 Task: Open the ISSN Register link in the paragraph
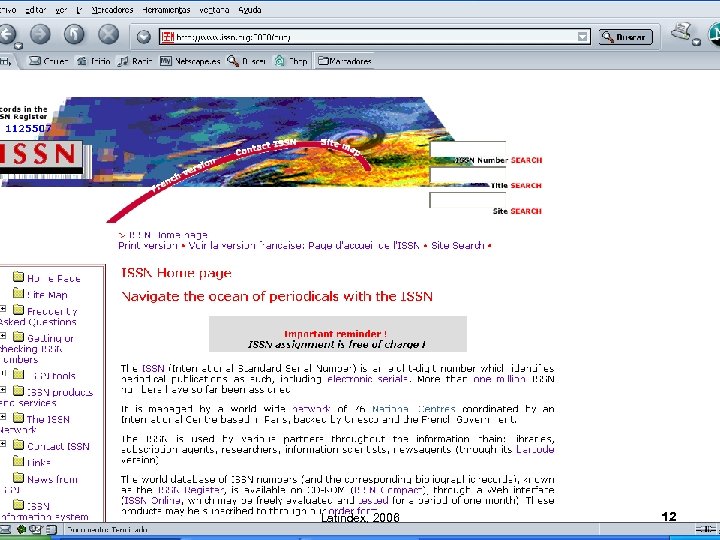[191, 490]
